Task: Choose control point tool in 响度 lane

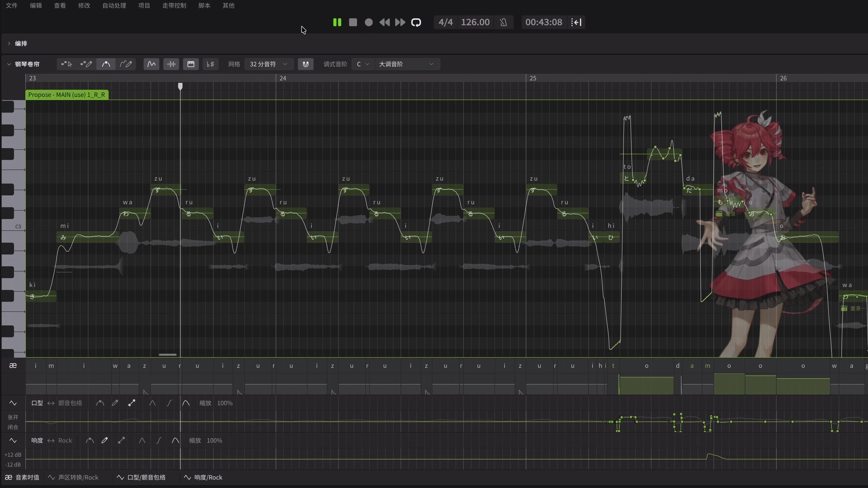Action: tap(90, 441)
